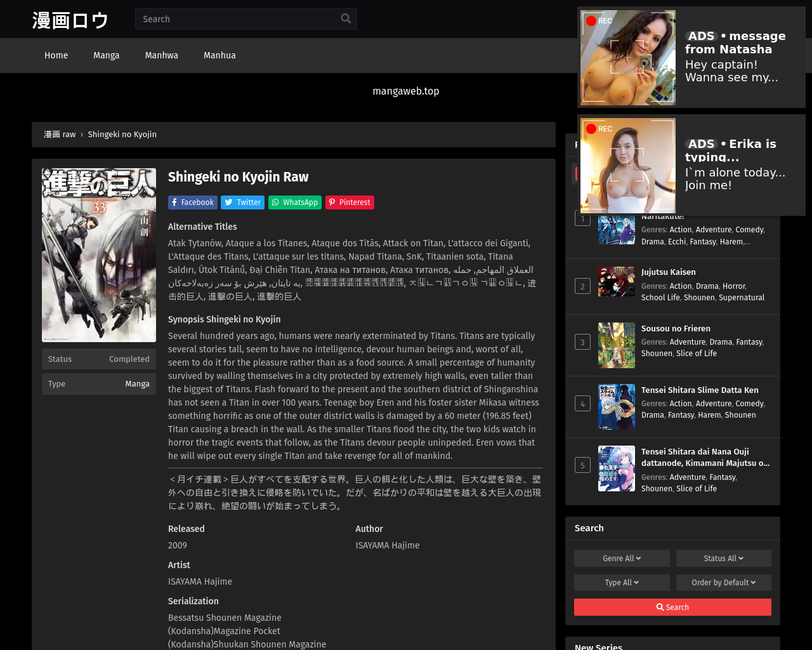Screen dimensions: 812x650
Task: Share on Facebook button
Action: coord(192,202)
